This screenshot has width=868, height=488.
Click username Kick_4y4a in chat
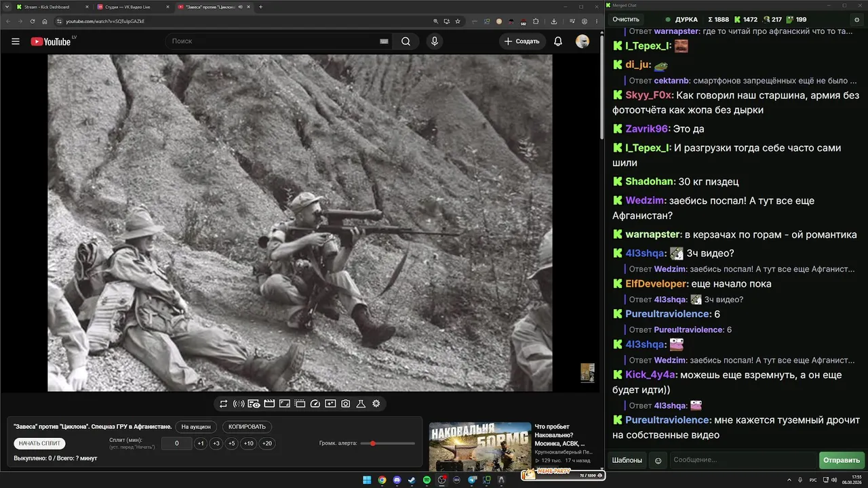click(x=651, y=375)
